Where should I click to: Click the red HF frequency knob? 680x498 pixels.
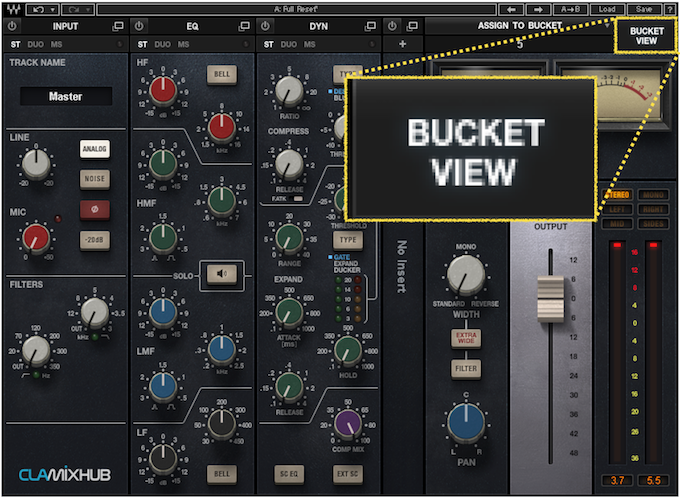tap(222, 126)
